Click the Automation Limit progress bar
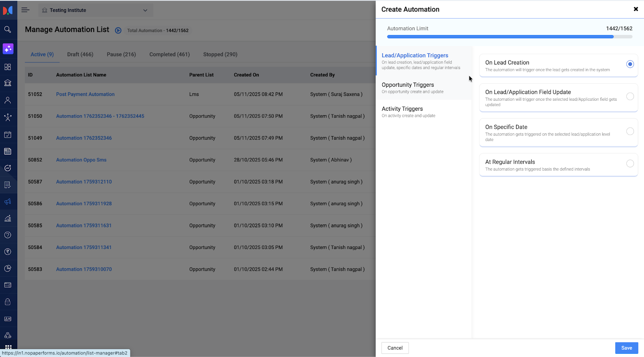644x357 pixels. [509, 37]
